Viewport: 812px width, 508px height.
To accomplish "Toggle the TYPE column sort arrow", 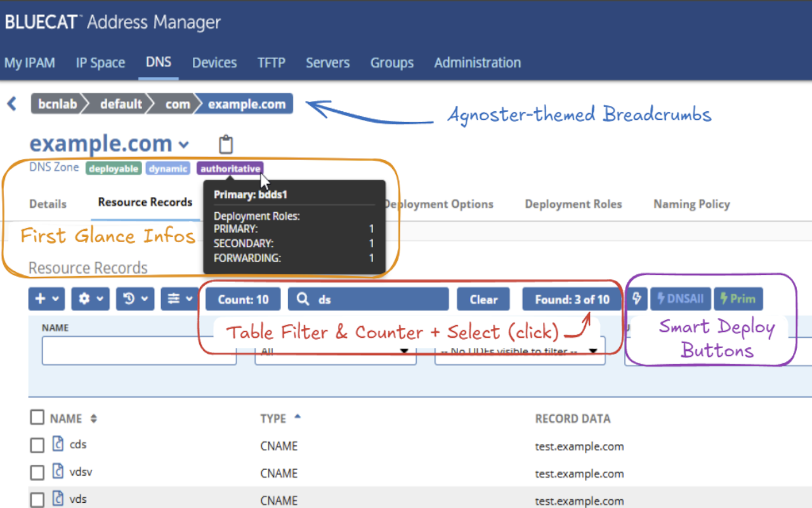I will click(298, 418).
